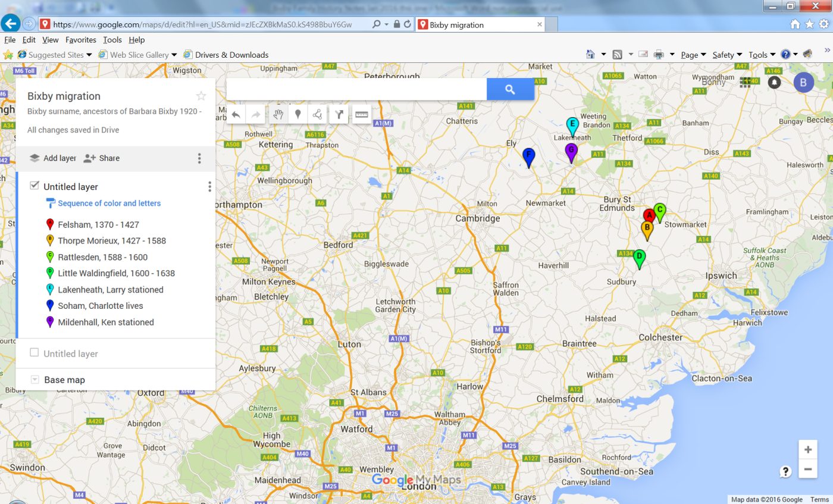The image size is (833, 504).
Task: Click the Print icon in command bar
Action: point(659,55)
